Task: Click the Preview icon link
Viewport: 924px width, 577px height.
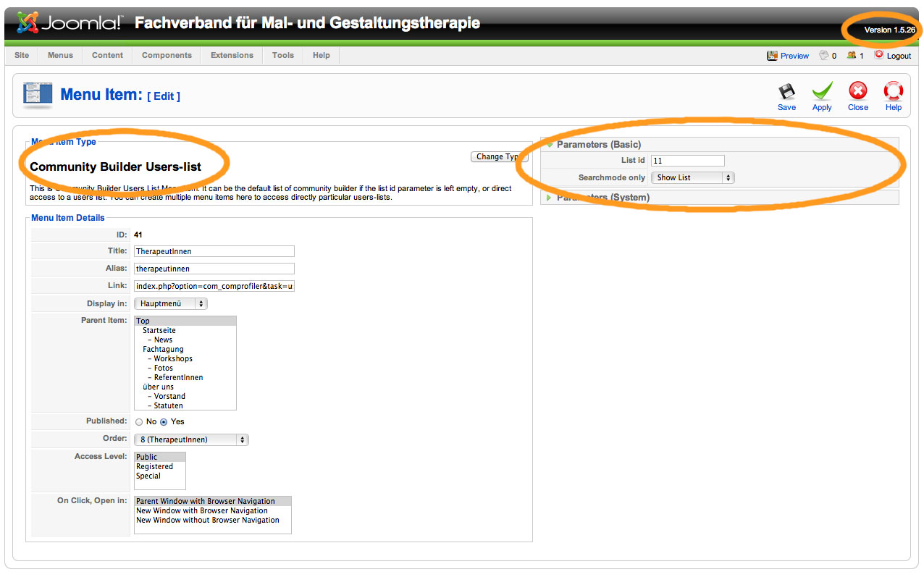Action: tap(772, 56)
